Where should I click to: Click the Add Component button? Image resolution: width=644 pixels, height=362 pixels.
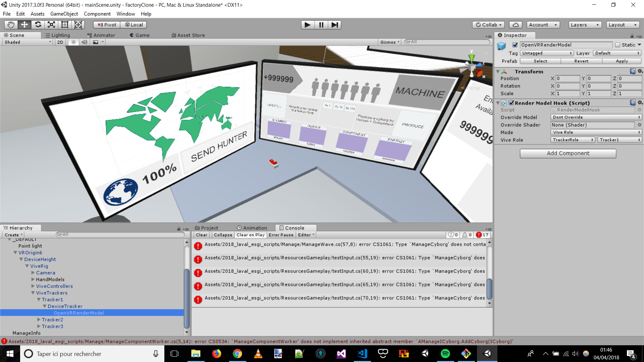coord(568,153)
